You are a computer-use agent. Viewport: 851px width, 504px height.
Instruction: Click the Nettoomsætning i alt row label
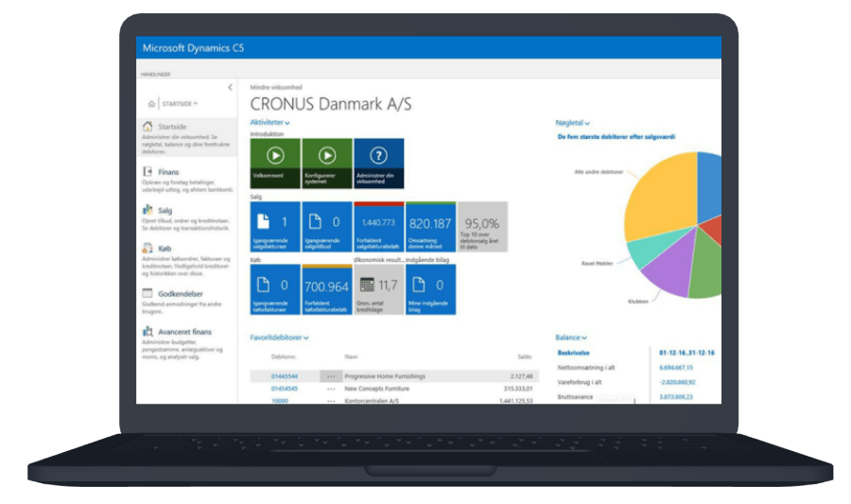585,367
